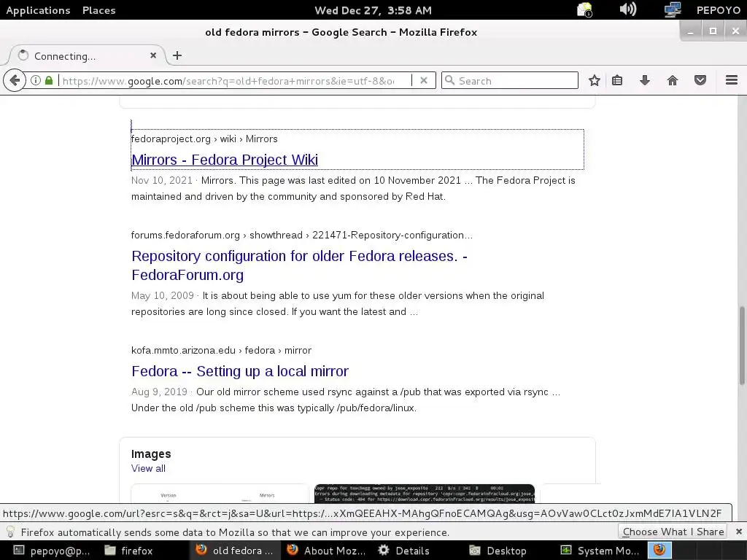Switch to System Mo... window in taskbar

(600, 551)
